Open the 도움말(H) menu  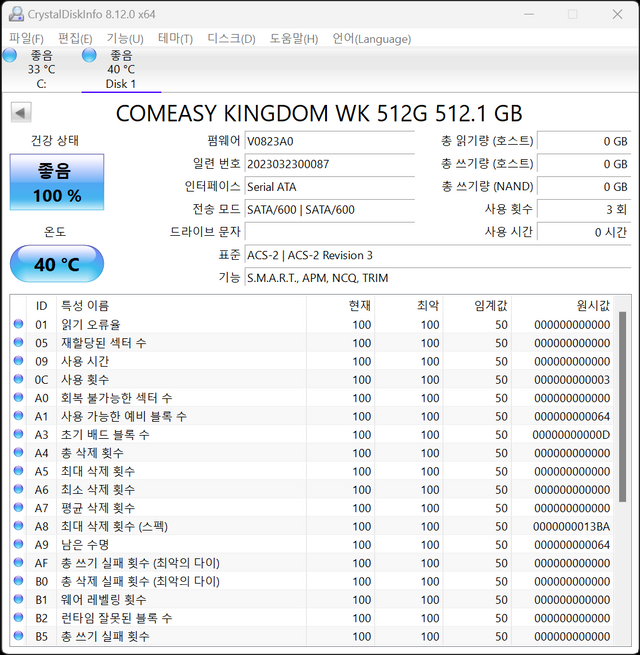point(294,38)
